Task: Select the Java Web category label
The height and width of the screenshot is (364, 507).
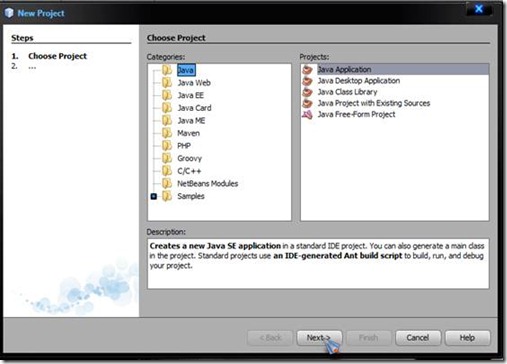Action: pyautogui.click(x=194, y=83)
